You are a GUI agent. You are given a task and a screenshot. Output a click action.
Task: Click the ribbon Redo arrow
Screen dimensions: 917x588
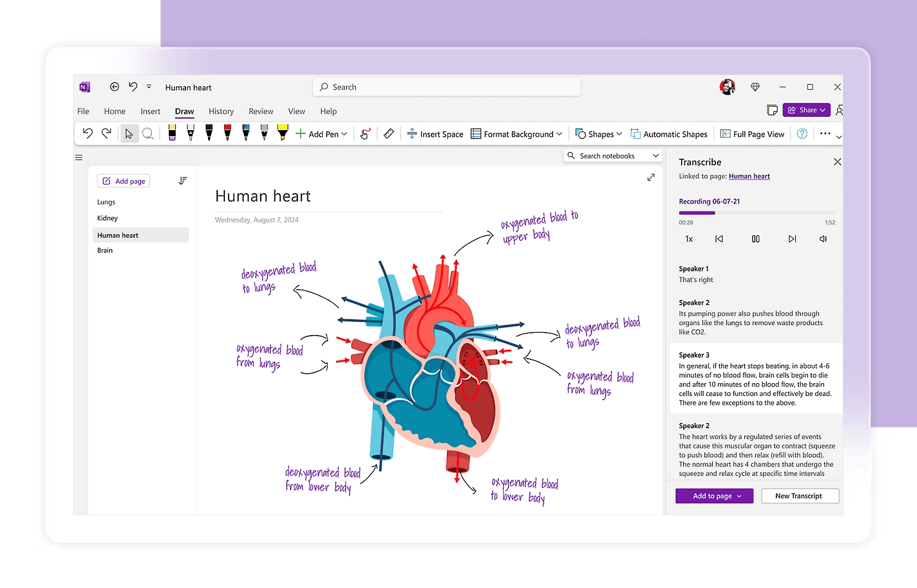pyautogui.click(x=106, y=133)
